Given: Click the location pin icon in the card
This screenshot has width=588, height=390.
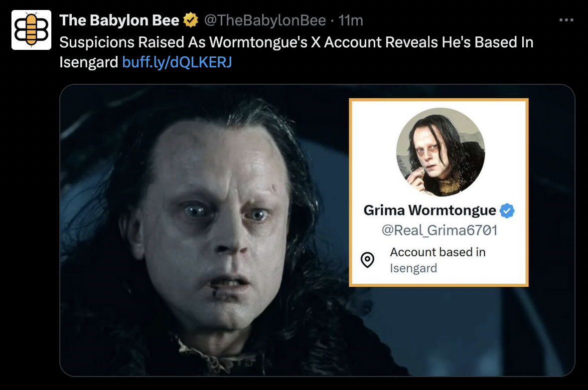Looking at the screenshot, I should tap(368, 260).
